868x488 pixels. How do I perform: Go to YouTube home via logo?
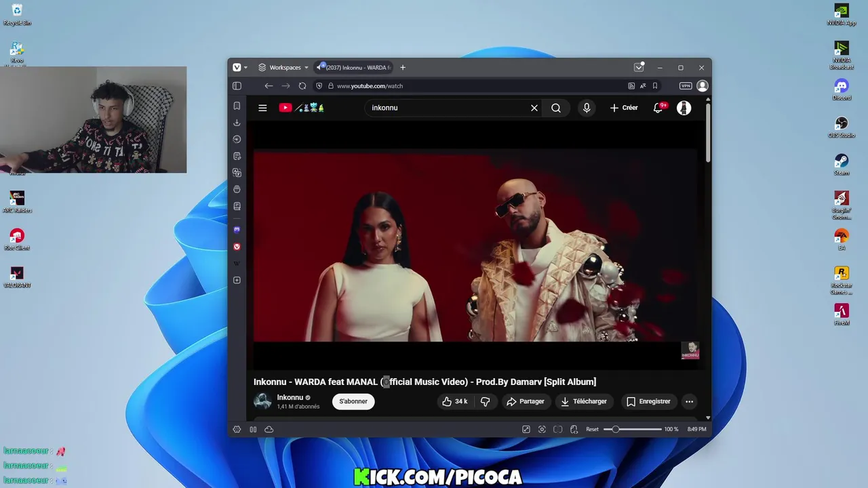click(x=302, y=108)
